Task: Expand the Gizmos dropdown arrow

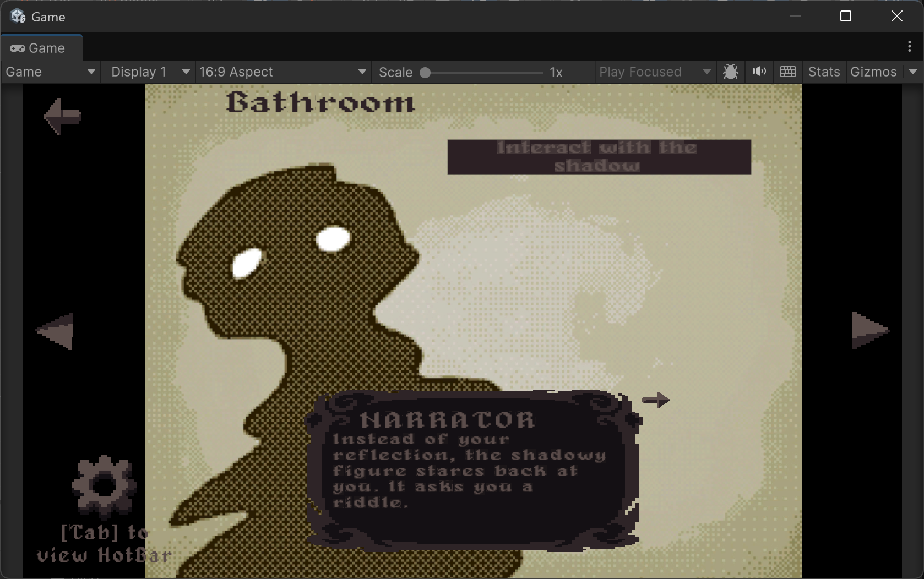Action: coord(913,72)
